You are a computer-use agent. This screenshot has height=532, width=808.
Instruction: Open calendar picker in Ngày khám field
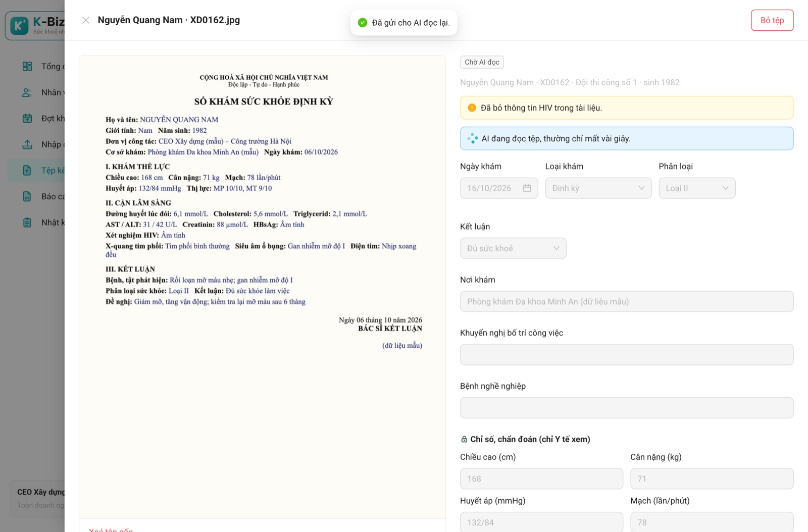[x=527, y=188]
